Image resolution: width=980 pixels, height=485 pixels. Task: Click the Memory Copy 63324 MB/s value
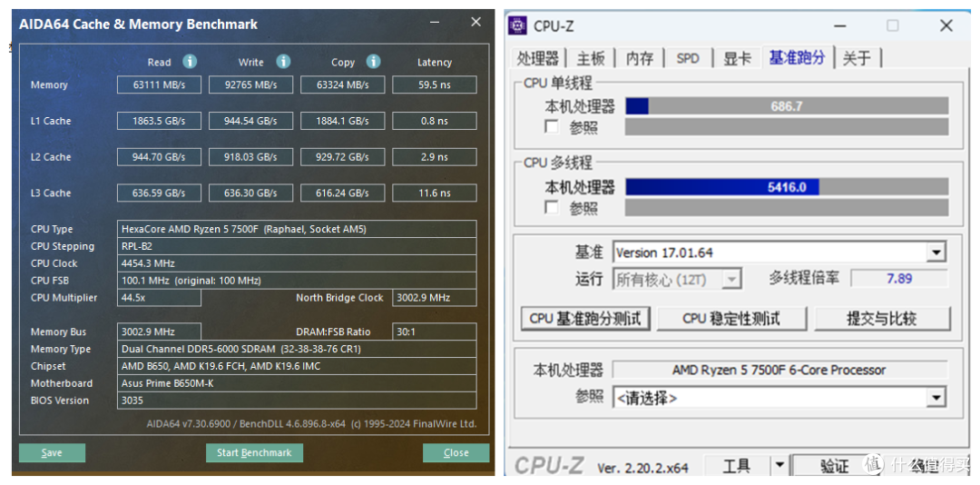pos(342,85)
